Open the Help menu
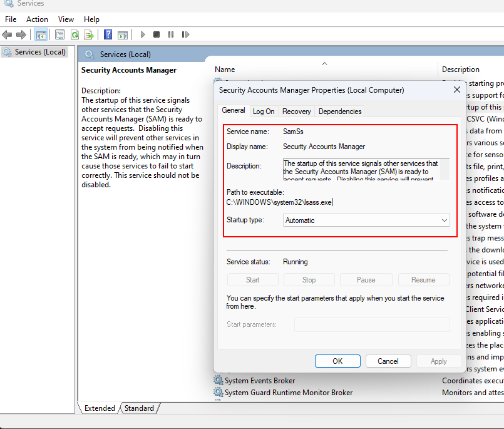The height and width of the screenshot is (429, 504). coord(91,19)
